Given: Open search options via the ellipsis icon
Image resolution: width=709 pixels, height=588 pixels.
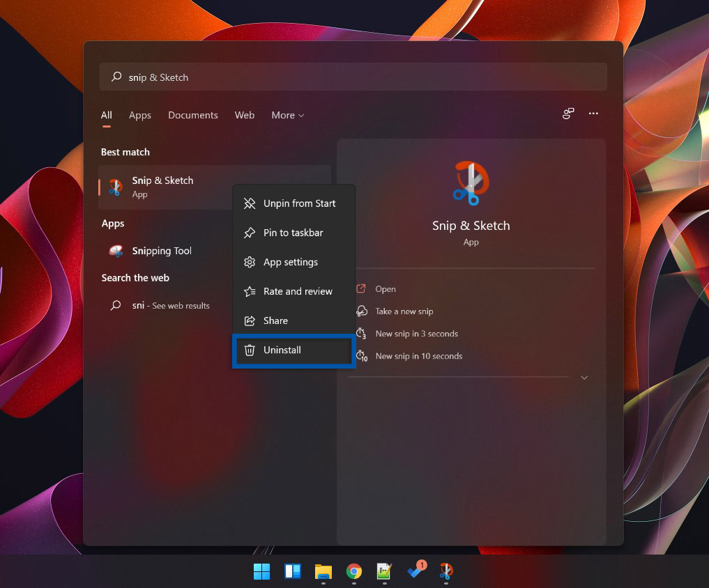Looking at the screenshot, I should (x=593, y=114).
